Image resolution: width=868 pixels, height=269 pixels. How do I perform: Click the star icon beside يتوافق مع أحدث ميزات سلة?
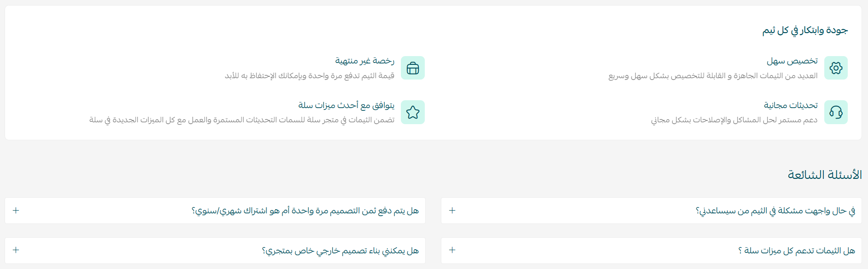pos(413,112)
